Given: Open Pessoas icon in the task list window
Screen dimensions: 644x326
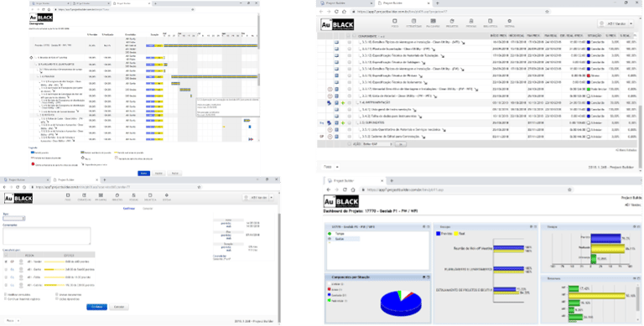Looking at the screenshot, I should (471, 21).
